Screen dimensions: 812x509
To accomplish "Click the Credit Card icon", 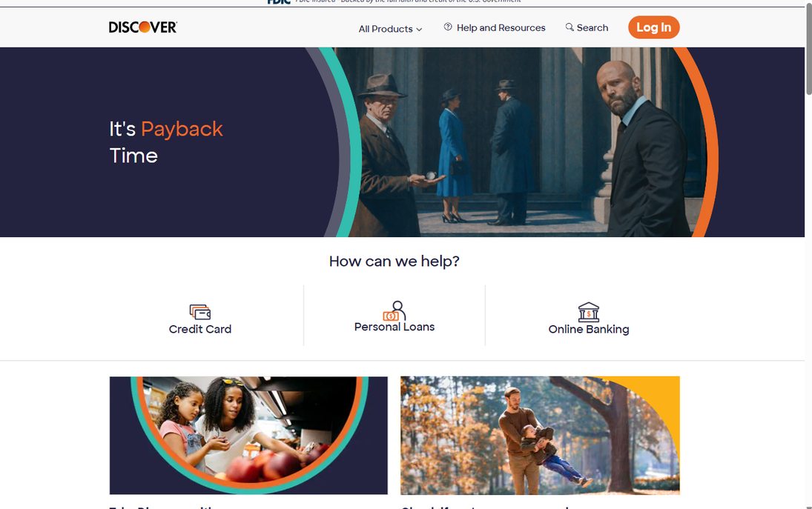I will [200, 312].
